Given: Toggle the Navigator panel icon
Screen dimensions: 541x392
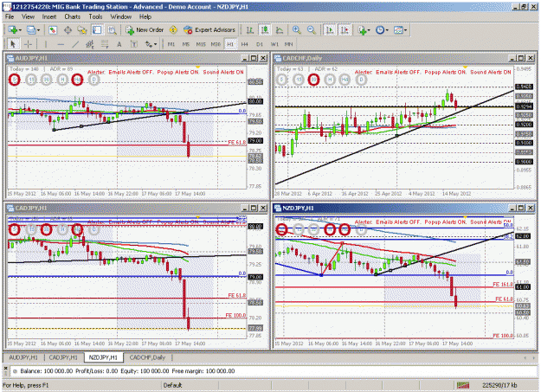Looking at the screenshot, I should coord(82,30).
